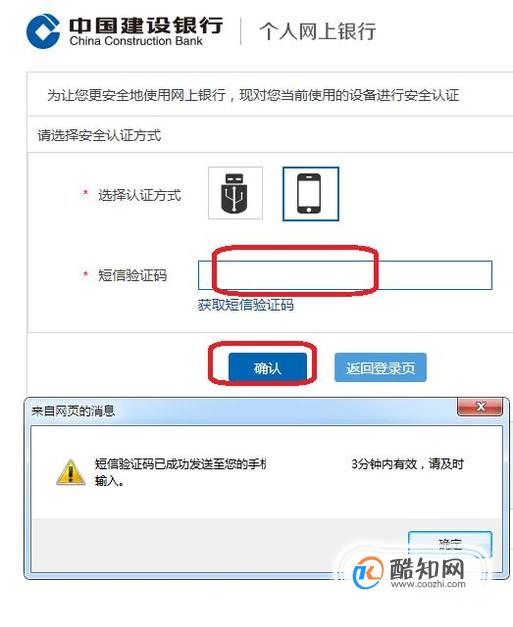Close the 来自网页的消息 dialog with X
Screen dimensions: 513x627
480,407
